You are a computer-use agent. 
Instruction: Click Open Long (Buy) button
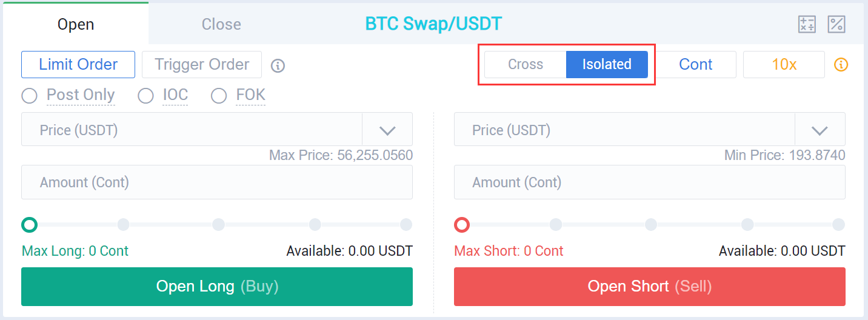tap(217, 287)
